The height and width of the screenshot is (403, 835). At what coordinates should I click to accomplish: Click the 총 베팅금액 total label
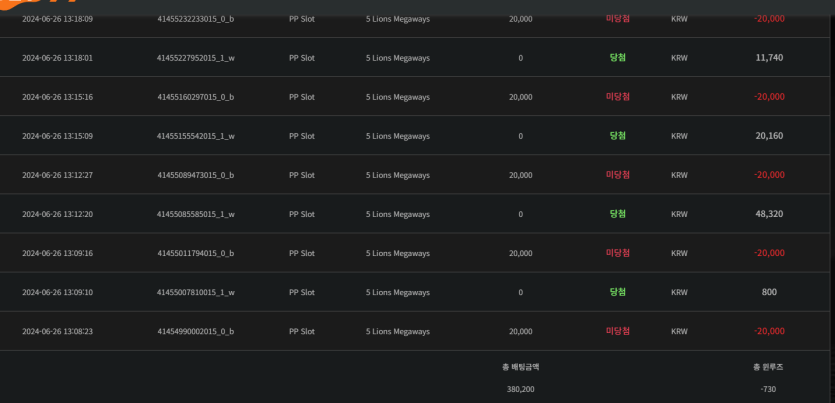(x=521, y=367)
